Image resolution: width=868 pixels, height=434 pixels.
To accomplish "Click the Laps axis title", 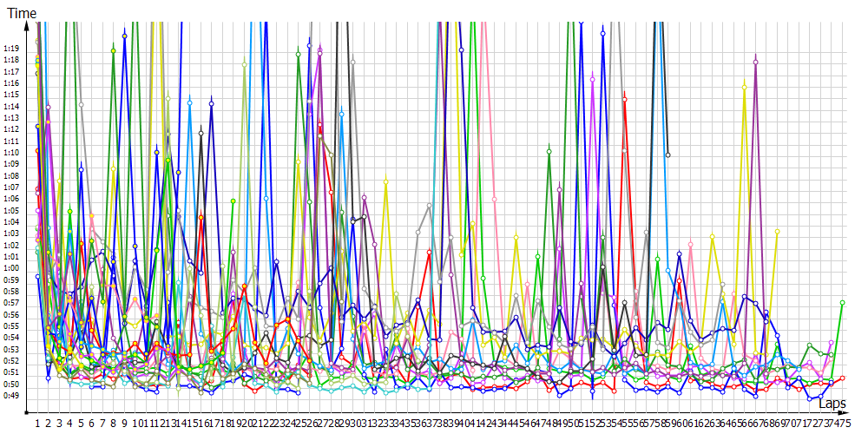I will tap(832, 404).
